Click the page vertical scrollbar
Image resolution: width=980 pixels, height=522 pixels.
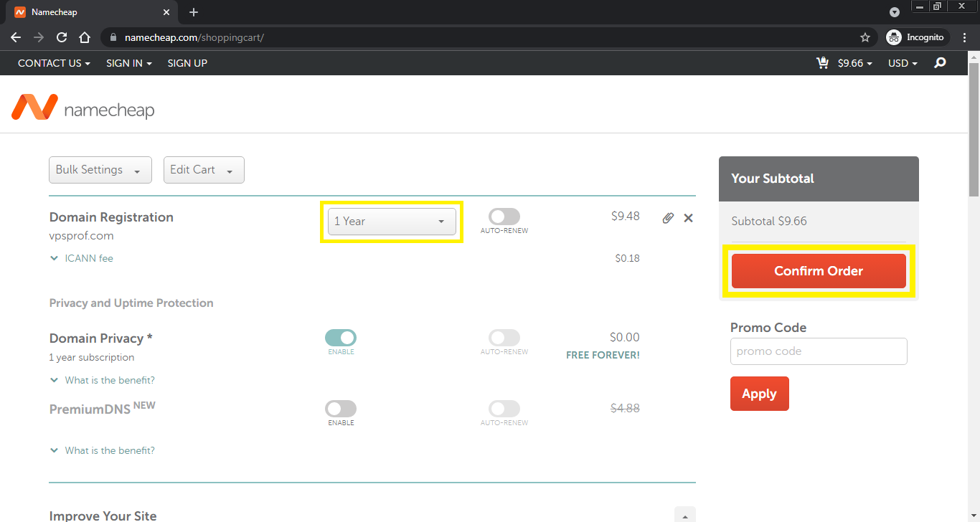point(974,129)
